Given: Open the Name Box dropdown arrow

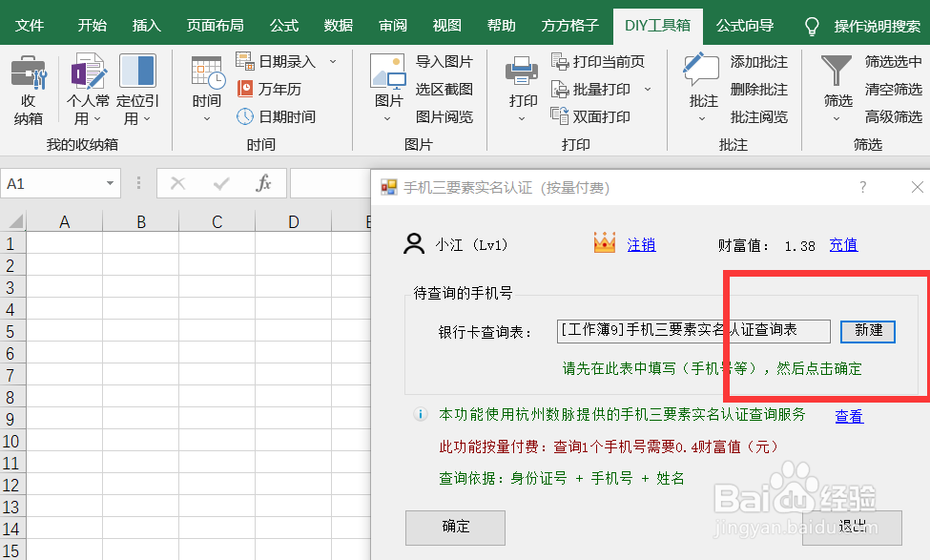Looking at the screenshot, I should (x=111, y=182).
